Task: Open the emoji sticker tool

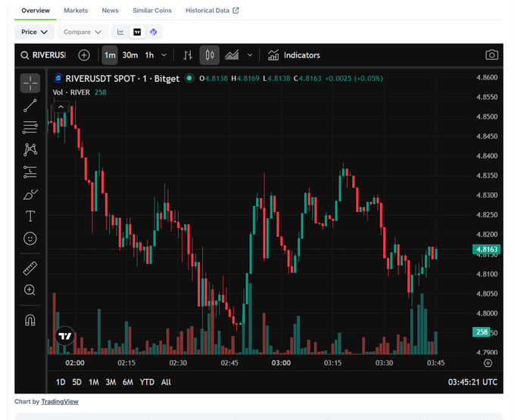Action: [x=30, y=238]
